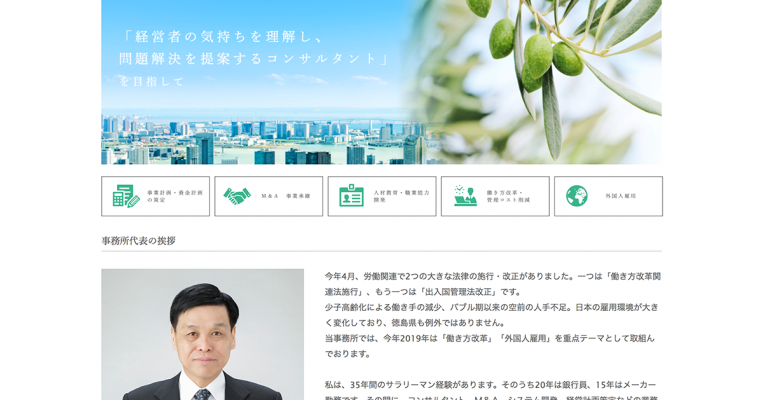Click the paragraph starting with 今年4月
The image size is (763, 400).
(x=492, y=284)
